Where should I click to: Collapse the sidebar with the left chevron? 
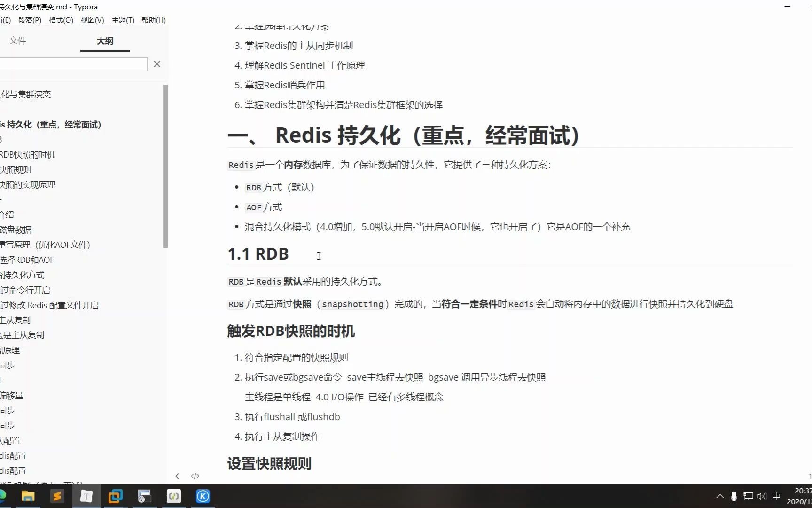[x=177, y=476]
